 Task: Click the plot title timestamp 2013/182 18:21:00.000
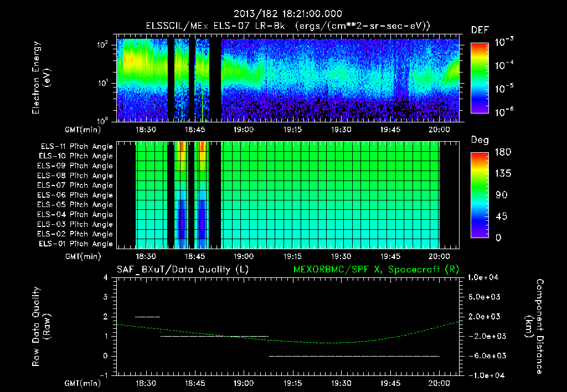point(287,14)
